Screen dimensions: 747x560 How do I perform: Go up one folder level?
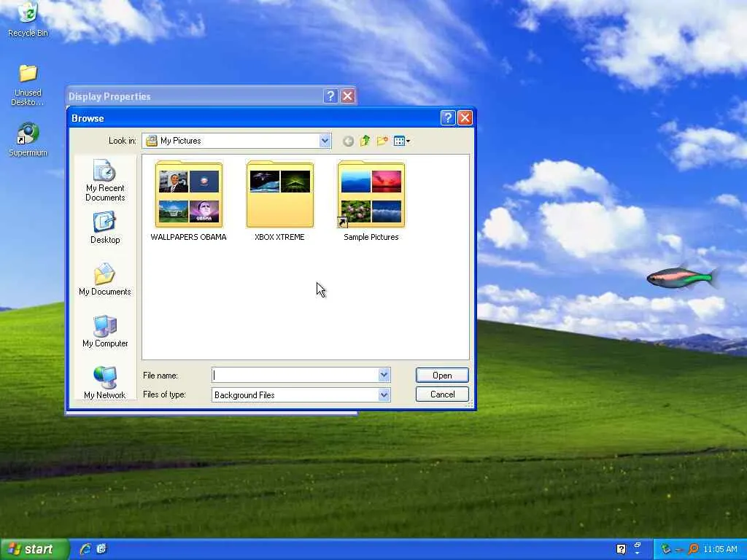pyautogui.click(x=365, y=141)
